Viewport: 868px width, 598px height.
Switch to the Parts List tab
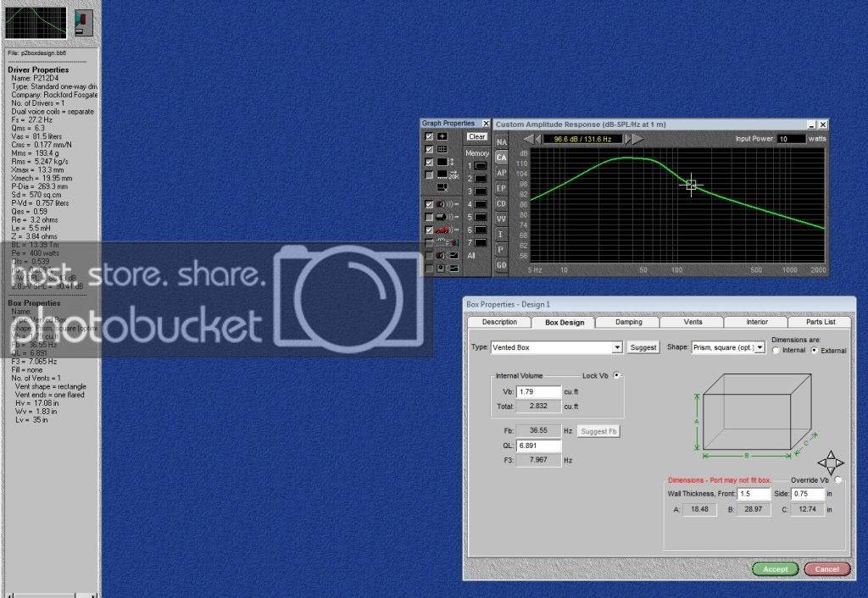(x=821, y=322)
